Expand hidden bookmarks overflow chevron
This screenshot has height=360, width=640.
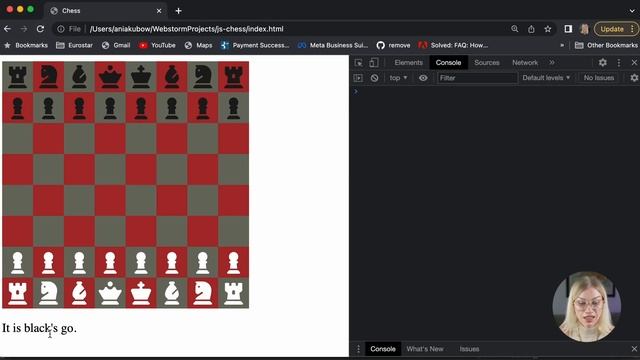[562, 45]
